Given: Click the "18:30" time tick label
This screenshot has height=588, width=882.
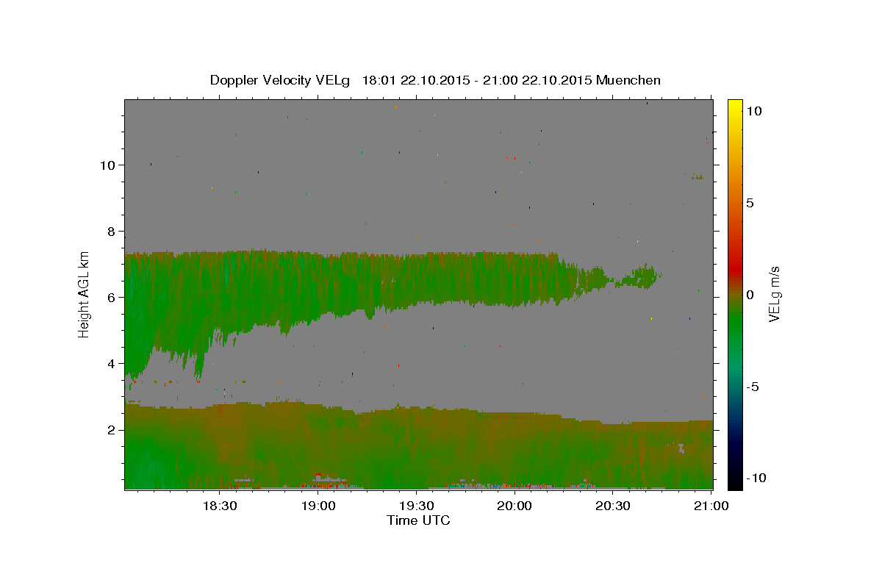Looking at the screenshot, I should click(219, 506).
